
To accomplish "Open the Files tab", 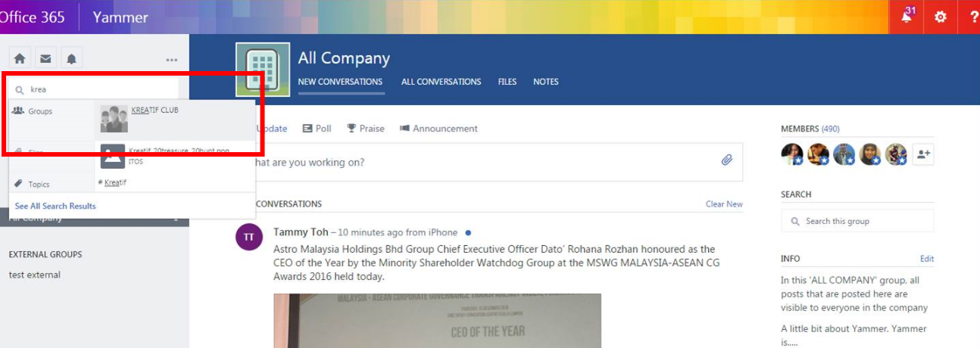I will pyautogui.click(x=507, y=82).
